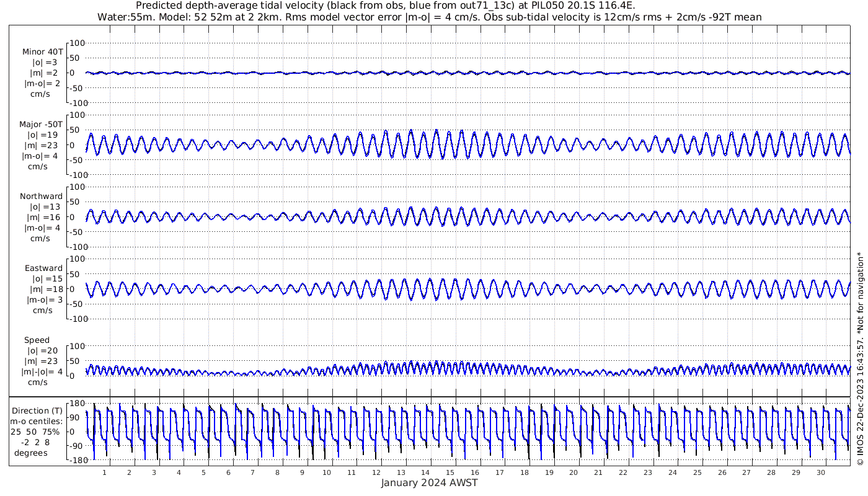Click "|m-o|= 4" in the Northward panel
The image size is (868, 496).
42,228
